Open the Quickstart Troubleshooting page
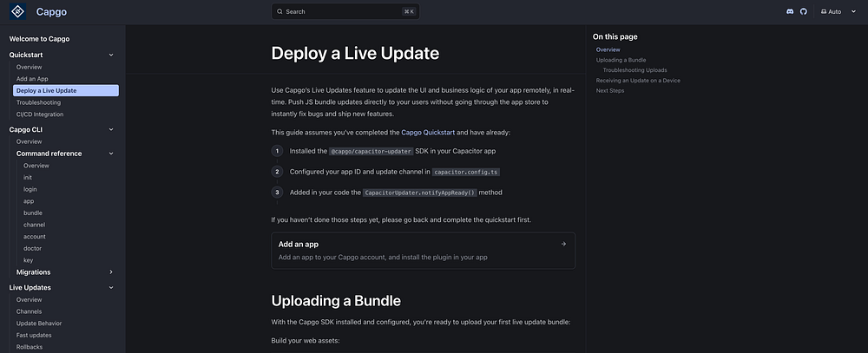This screenshot has width=868, height=353. pyautogui.click(x=38, y=102)
